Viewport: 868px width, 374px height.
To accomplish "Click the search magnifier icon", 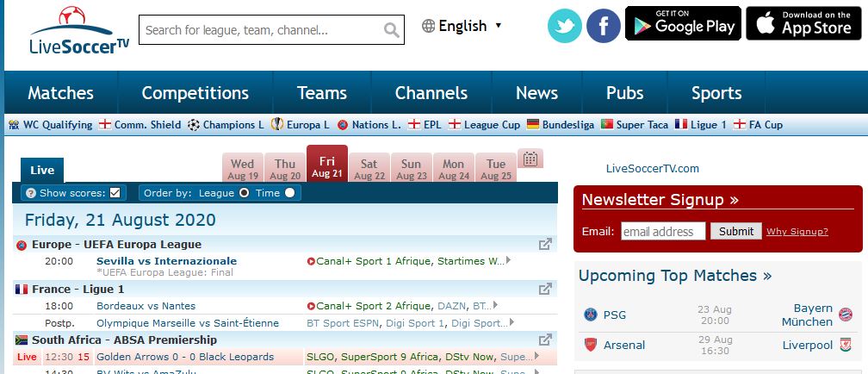I will [391, 30].
